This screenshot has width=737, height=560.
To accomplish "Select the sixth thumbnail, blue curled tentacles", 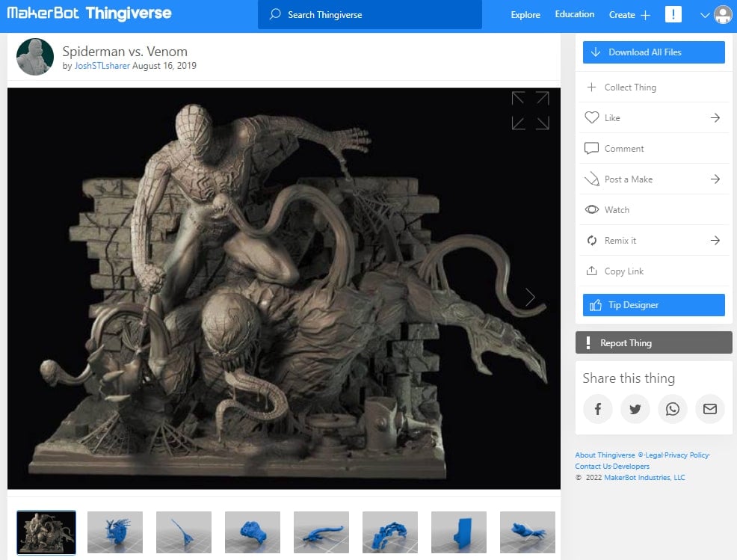I will pos(390,532).
